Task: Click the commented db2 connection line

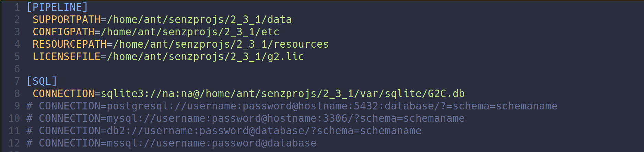Action: click(224, 131)
